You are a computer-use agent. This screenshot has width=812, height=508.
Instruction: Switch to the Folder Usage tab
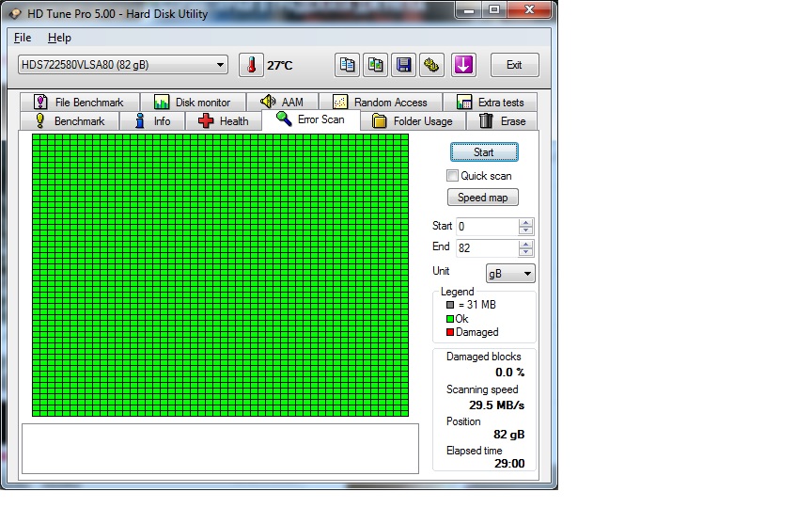coord(413,121)
